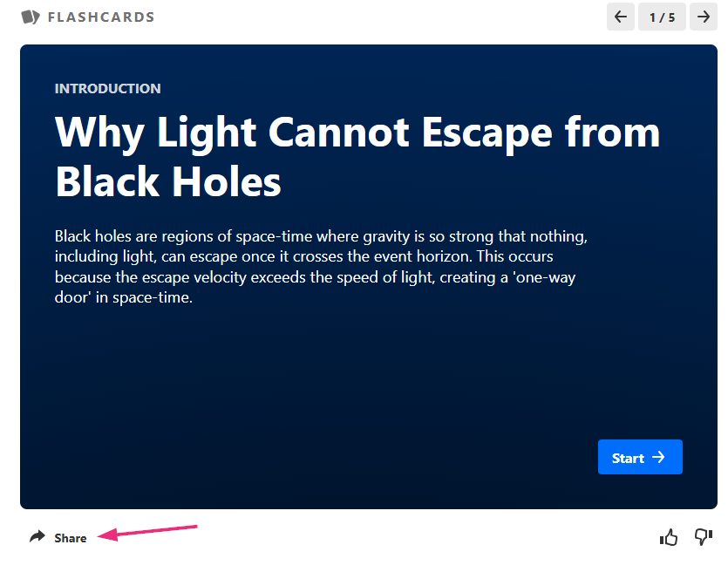Advance to the next flashcard arrow
Screen dimensions: 728x572
click(704, 17)
